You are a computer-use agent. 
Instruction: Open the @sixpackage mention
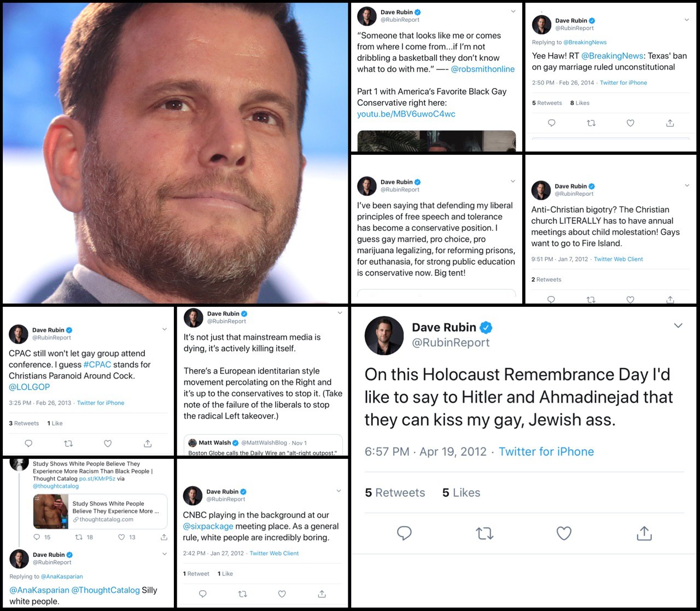tap(208, 526)
